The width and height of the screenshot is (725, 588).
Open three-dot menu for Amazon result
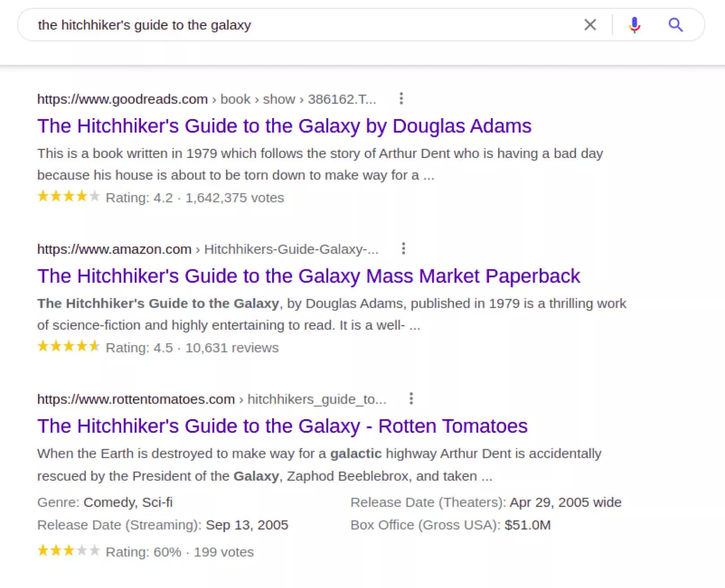click(403, 249)
